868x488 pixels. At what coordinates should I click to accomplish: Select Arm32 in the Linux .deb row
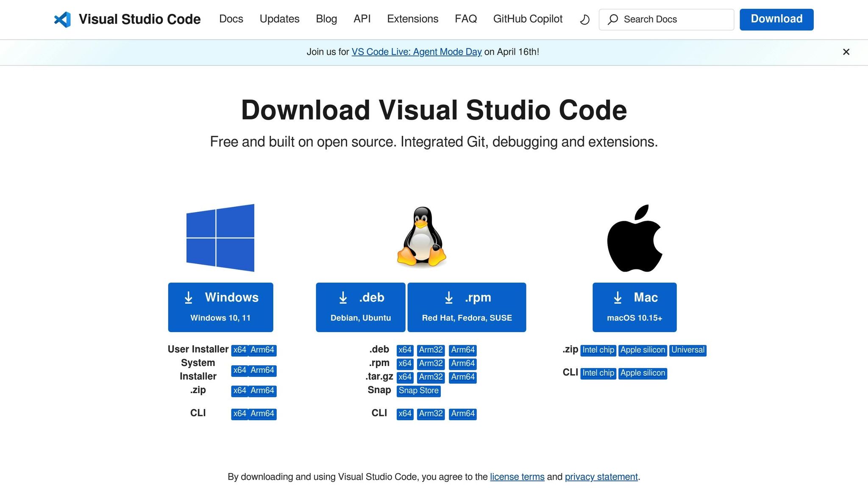431,350
